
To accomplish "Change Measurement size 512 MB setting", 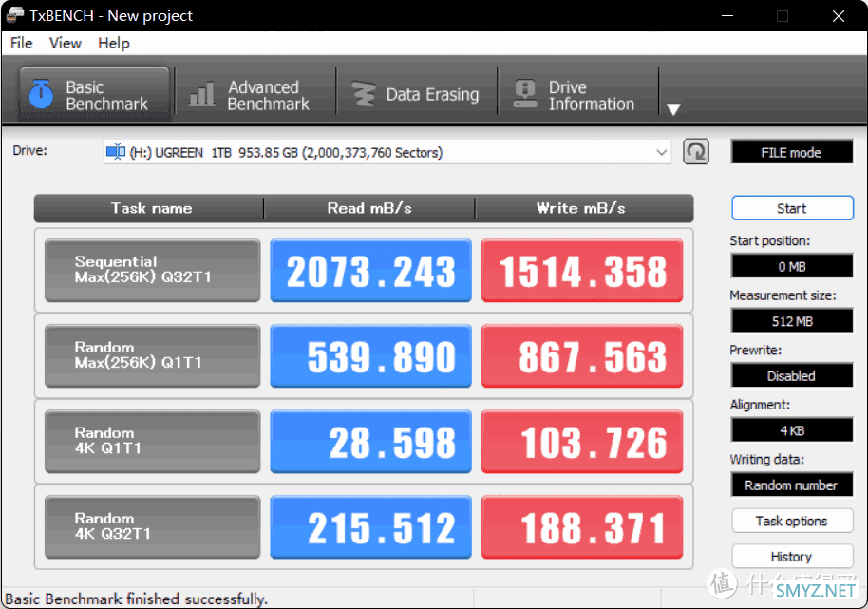I will pos(792,321).
